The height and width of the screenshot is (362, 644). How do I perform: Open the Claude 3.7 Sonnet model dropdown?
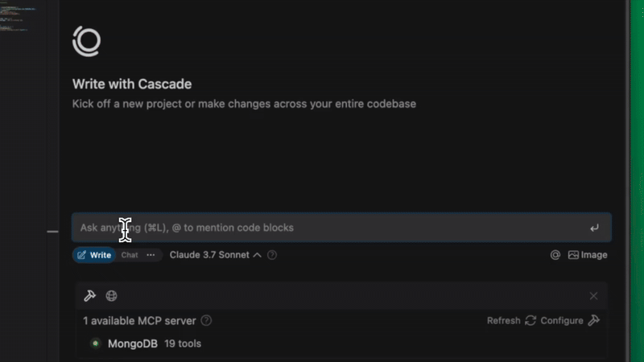(x=215, y=255)
